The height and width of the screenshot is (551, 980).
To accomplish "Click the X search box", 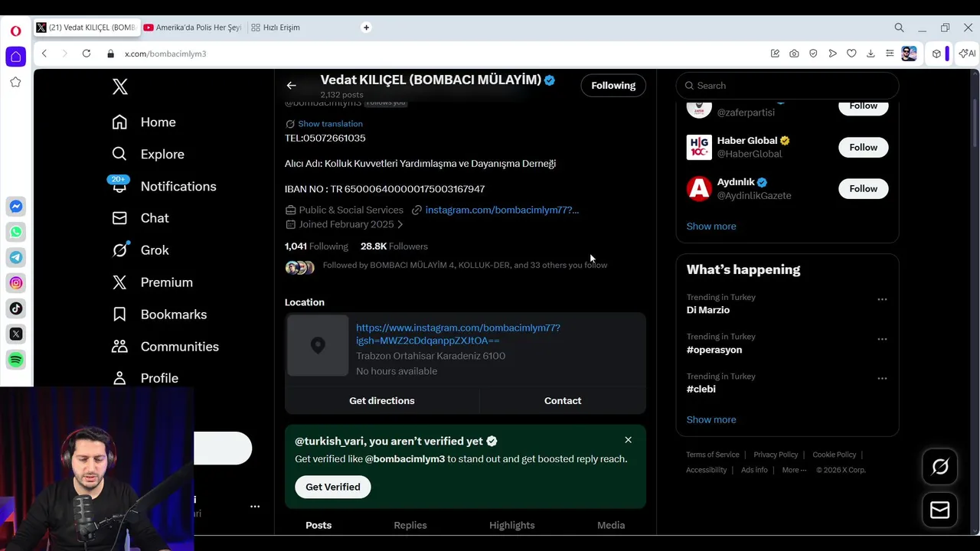I will point(789,86).
